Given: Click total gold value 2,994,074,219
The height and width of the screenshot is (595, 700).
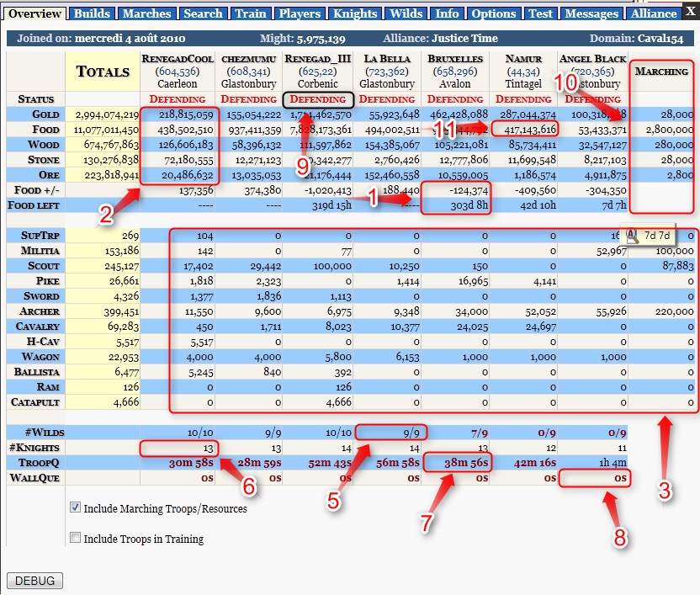Looking at the screenshot, I should click(x=107, y=114).
